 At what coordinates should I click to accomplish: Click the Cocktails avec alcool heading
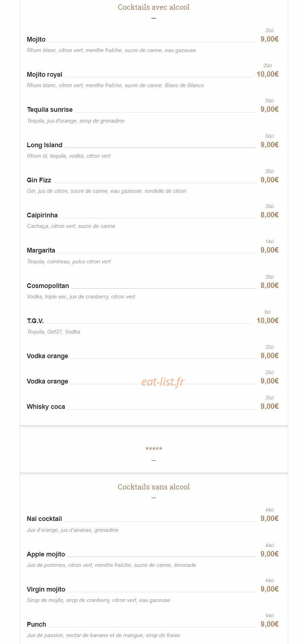click(x=154, y=7)
